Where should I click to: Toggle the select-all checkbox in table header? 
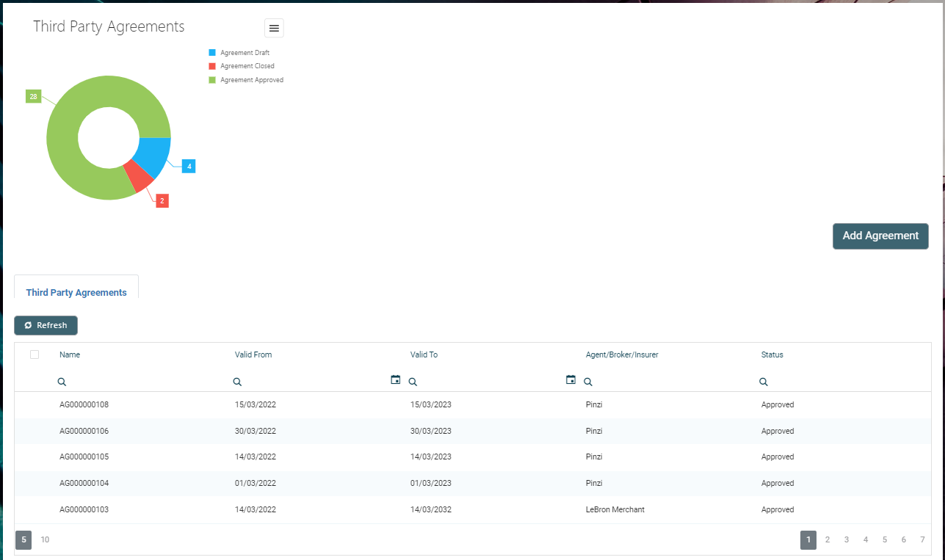(35, 354)
